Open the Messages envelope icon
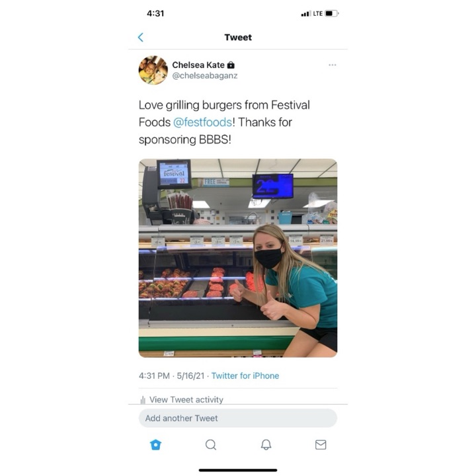Viewport: 476px width, 476px height. 321,445
